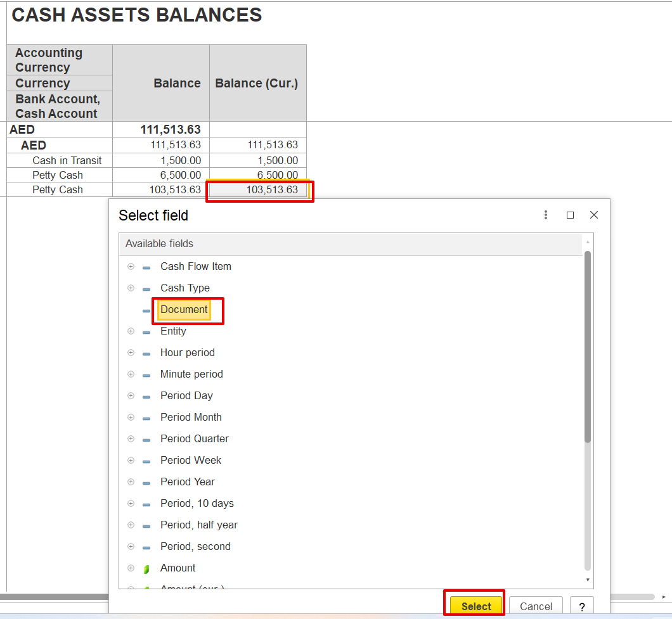The height and width of the screenshot is (619, 672).
Task: Select the Document field in list
Action: (184, 310)
